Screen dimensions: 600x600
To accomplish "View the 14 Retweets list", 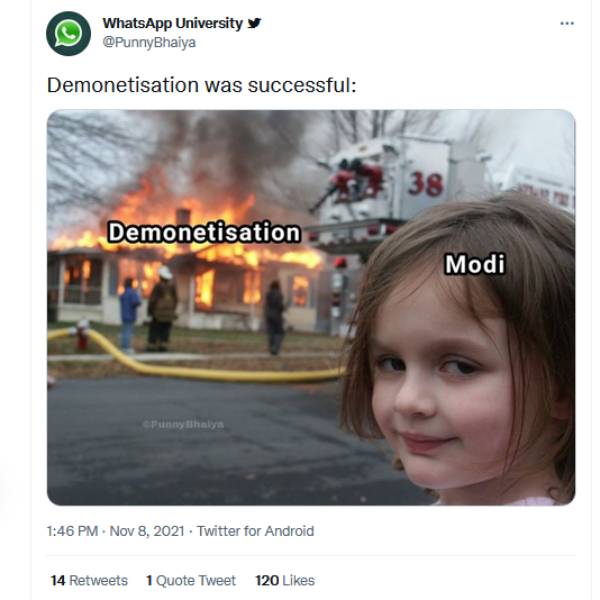I will coord(89,580).
